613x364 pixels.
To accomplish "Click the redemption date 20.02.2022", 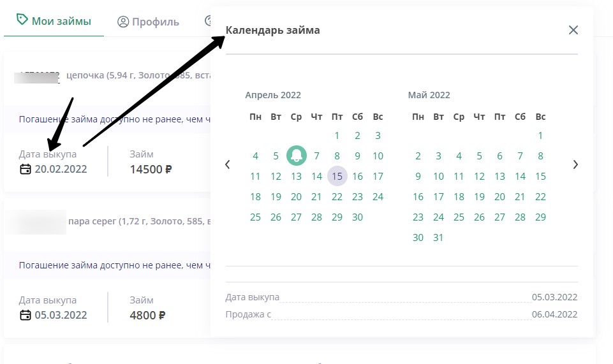I will point(61,169).
